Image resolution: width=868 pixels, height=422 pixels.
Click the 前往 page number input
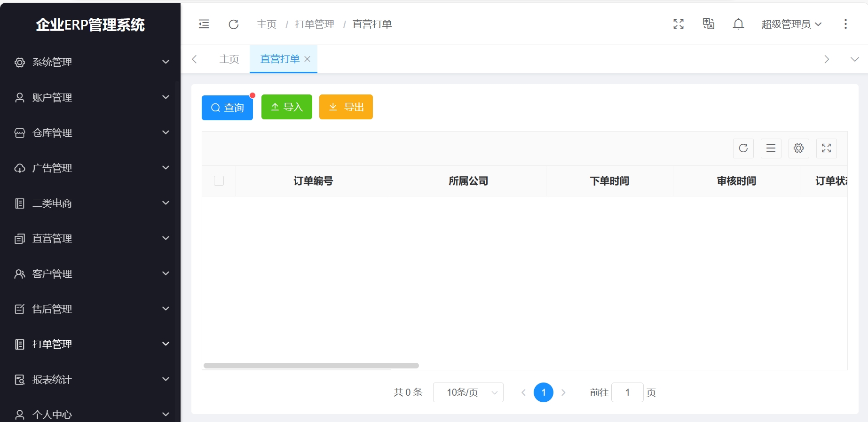tap(627, 392)
